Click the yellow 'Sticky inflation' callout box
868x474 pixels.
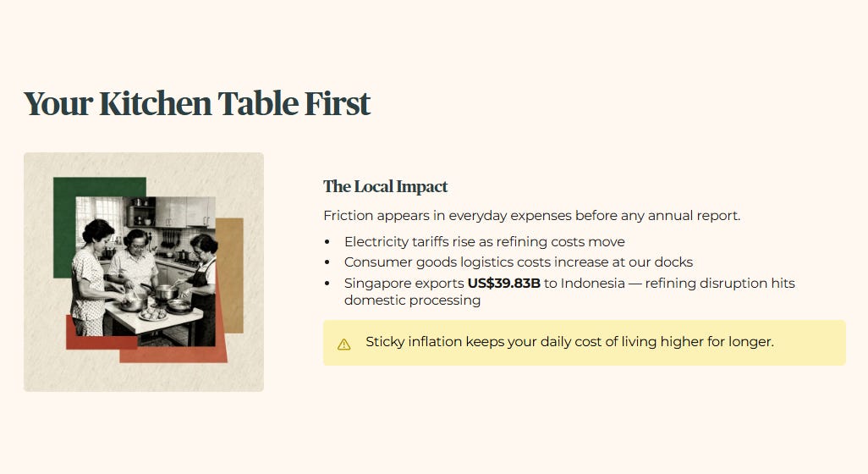click(x=585, y=343)
